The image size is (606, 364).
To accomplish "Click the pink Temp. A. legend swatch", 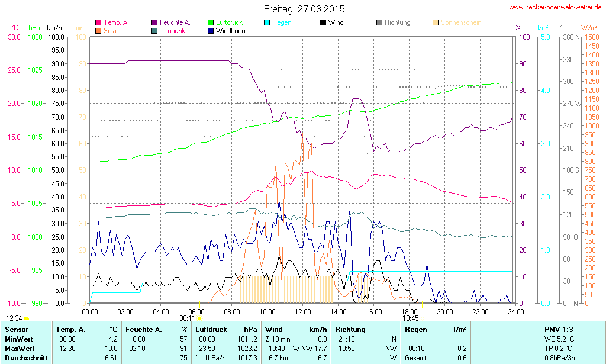I will pyautogui.click(x=98, y=23).
